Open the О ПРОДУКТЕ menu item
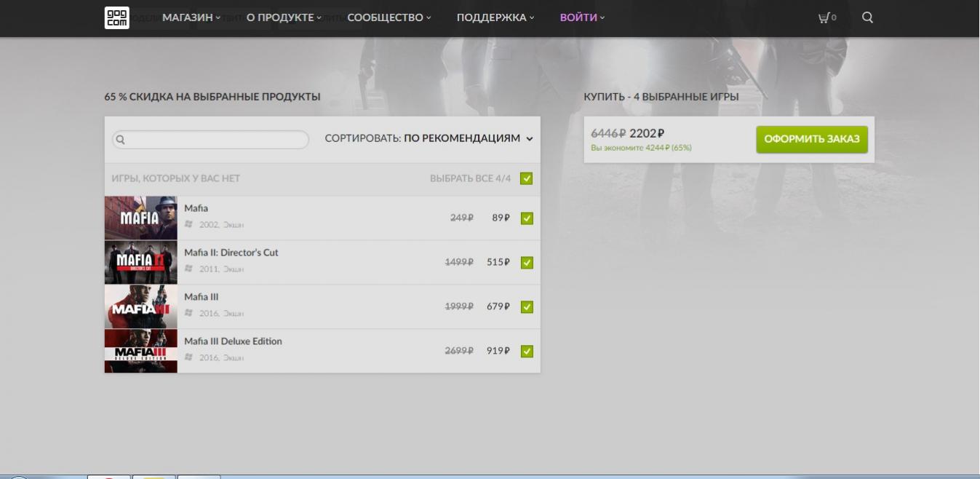 pyautogui.click(x=284, y=17)
